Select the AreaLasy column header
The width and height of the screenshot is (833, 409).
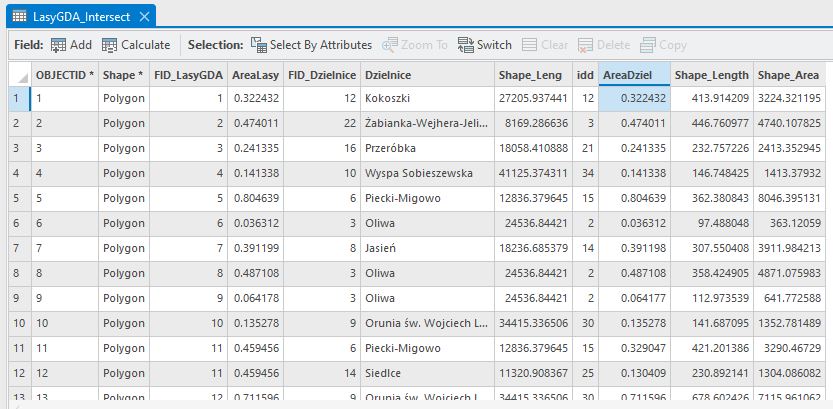[254, 75]
